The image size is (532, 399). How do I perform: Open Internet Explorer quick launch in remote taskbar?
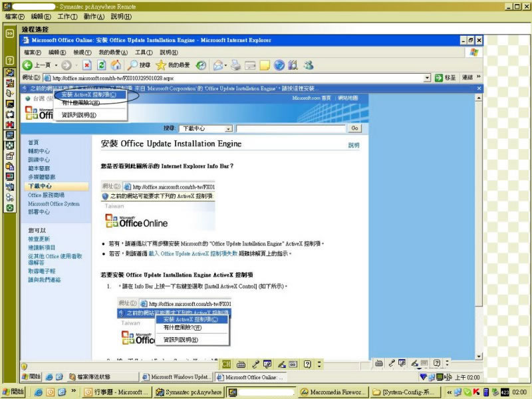coord(49,376)
